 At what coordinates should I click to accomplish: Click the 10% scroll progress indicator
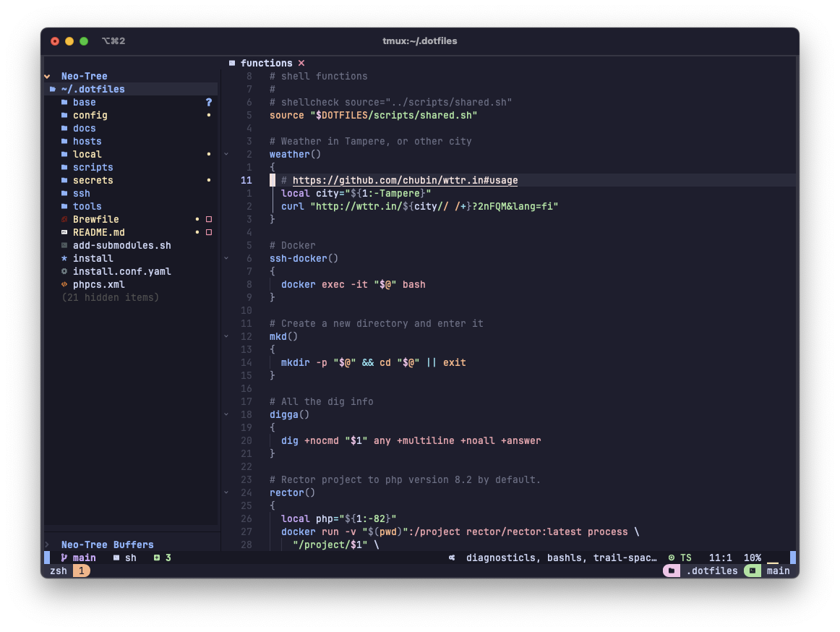(x=753, y=558)
